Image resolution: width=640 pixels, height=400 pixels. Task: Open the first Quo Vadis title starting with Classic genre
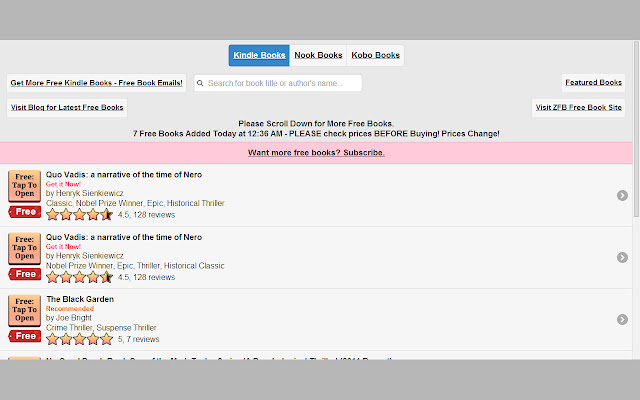coord(124,175)
